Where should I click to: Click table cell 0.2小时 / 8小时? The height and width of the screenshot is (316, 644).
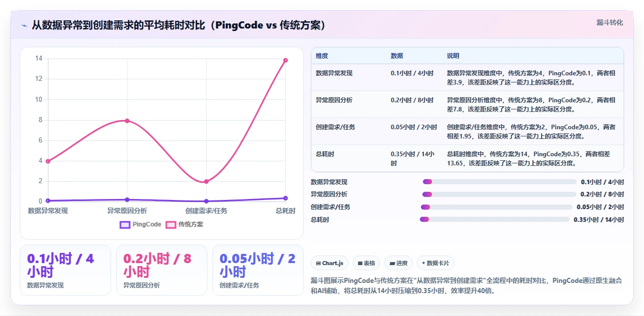click(412, 100)
